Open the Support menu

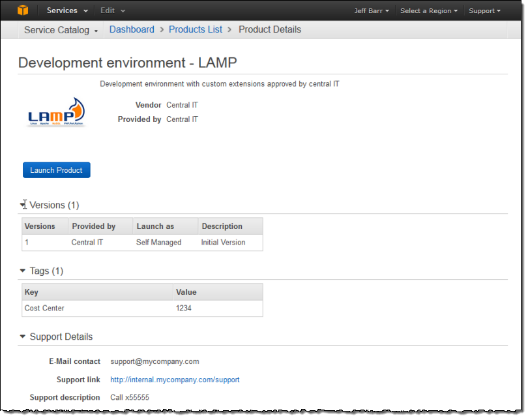pos(484,11)
